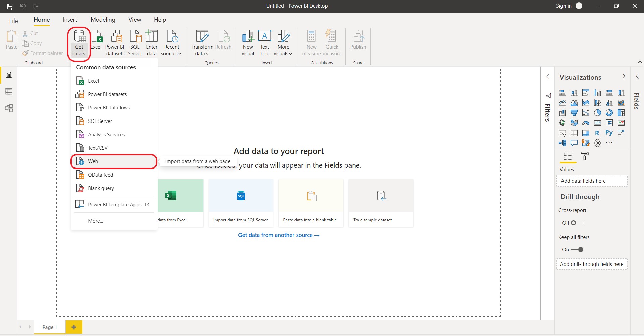644x336 pixels.
Task: Expand the Fields pane chevron
Action: pos(637,76)
